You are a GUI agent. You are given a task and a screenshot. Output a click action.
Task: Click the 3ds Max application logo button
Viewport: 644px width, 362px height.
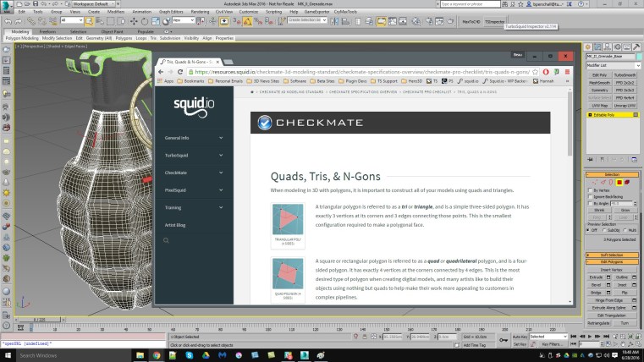[x=7, y=6]
